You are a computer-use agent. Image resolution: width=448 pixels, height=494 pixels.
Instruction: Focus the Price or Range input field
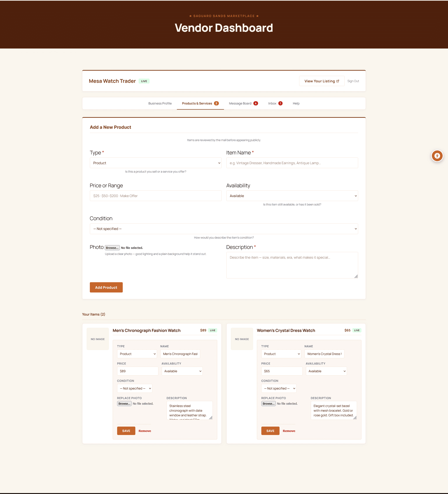pyautogui.click(x=156, y=196)
